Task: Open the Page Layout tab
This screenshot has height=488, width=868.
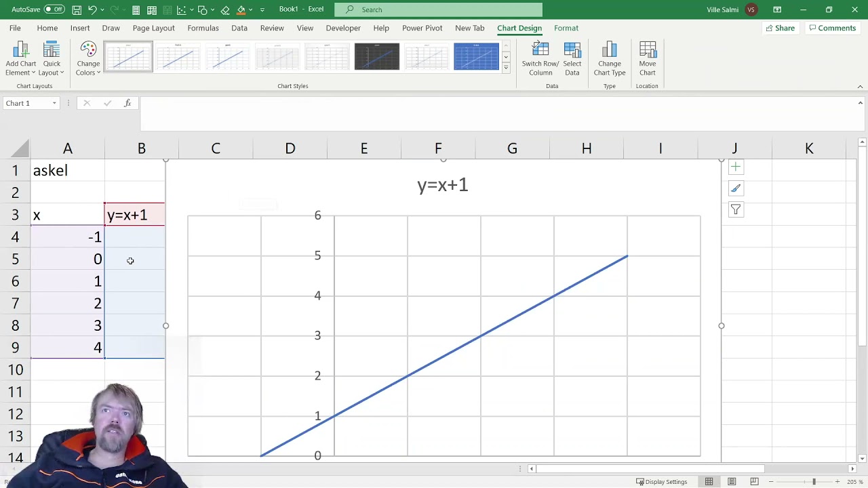Action: (153, 28)
